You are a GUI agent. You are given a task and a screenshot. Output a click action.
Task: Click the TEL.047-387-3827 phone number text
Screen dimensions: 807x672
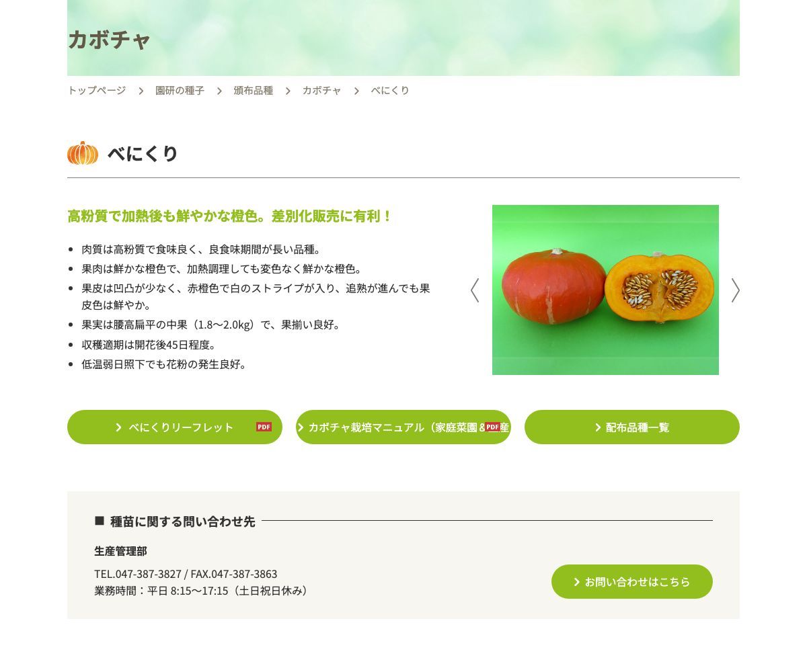[138, 574]
